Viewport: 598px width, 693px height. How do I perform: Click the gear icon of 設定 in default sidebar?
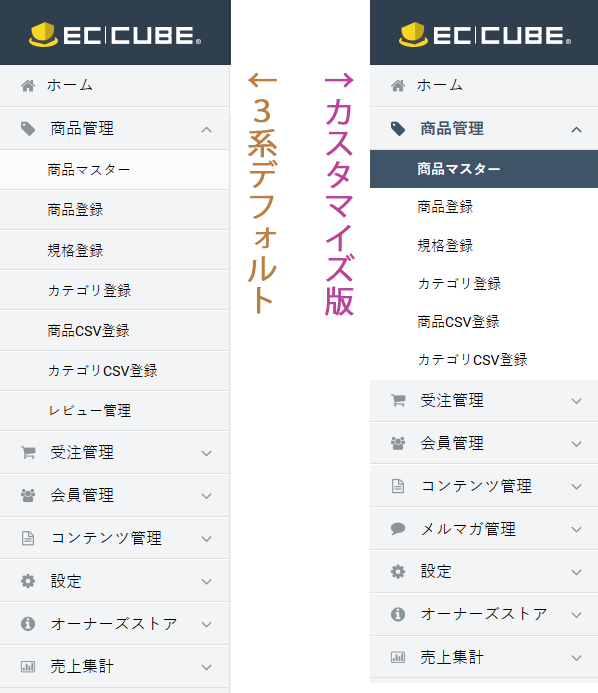[28, 581]
